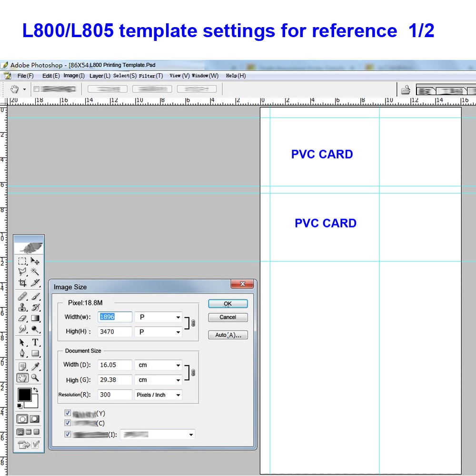Click OK in Image Size dialog
Screen dimensions: 476x476
coord(228,304)
